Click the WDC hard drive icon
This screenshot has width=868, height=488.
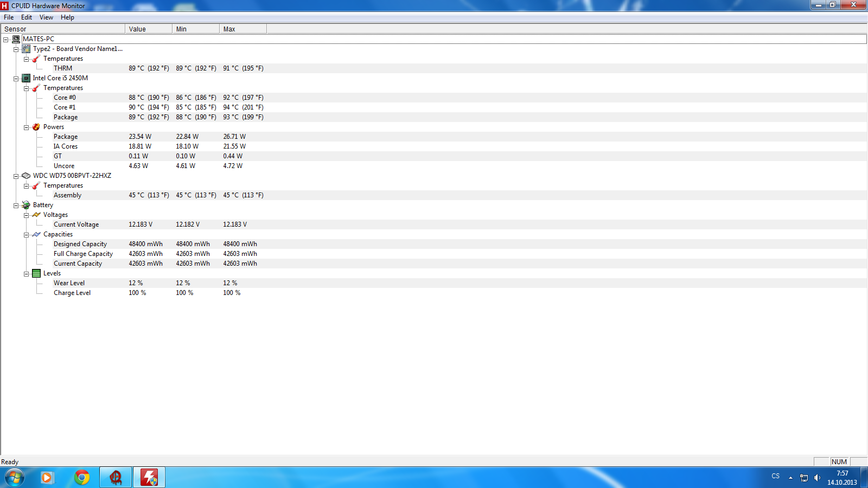pos(26,176)
